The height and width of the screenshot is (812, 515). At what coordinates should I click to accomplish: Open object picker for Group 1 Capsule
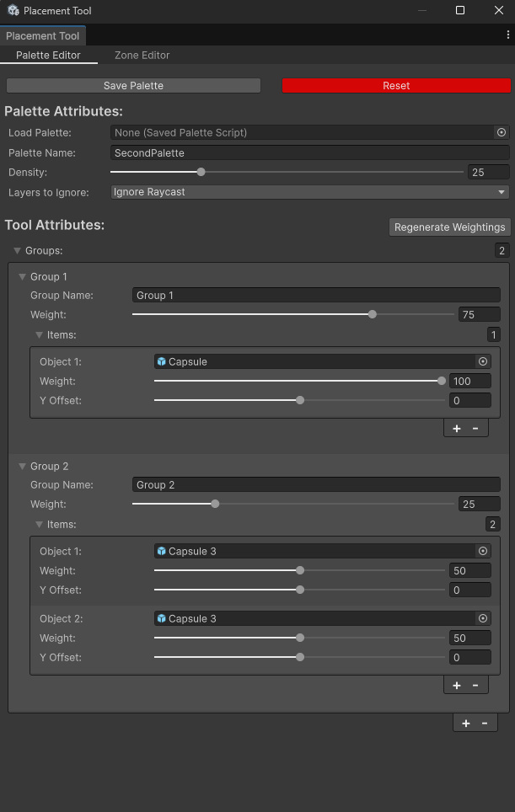[483, 361]
